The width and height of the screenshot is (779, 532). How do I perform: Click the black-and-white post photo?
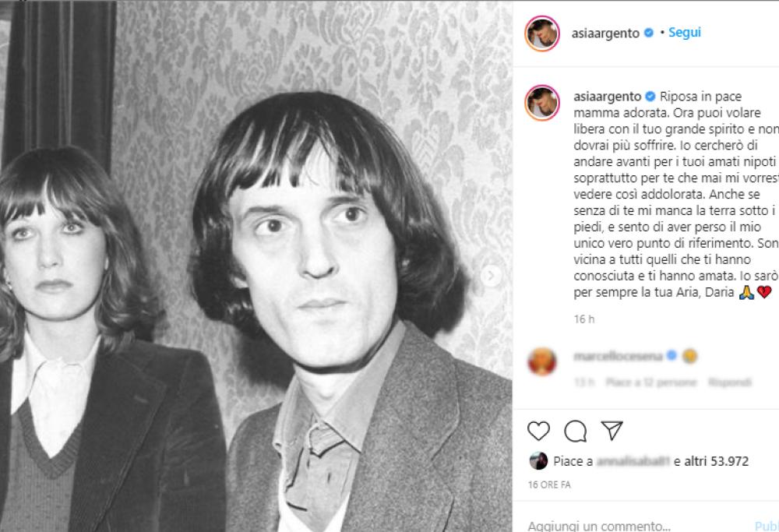click(256, 265)
